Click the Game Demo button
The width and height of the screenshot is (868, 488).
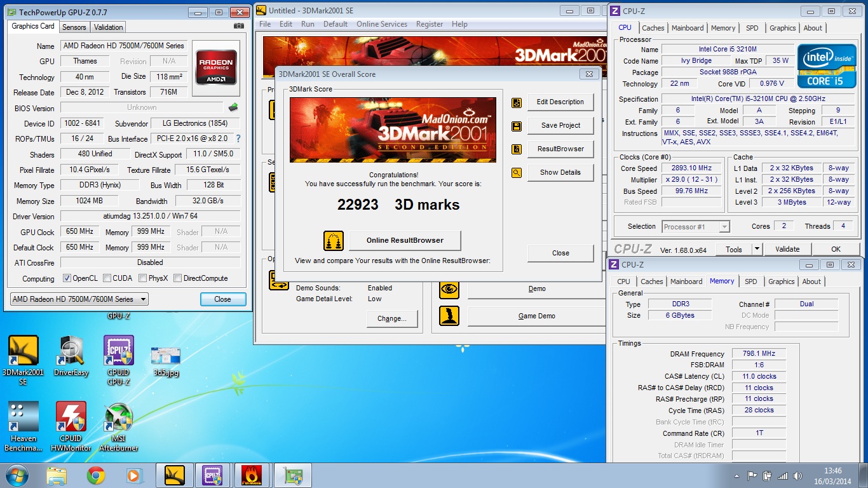click(537, 316)
